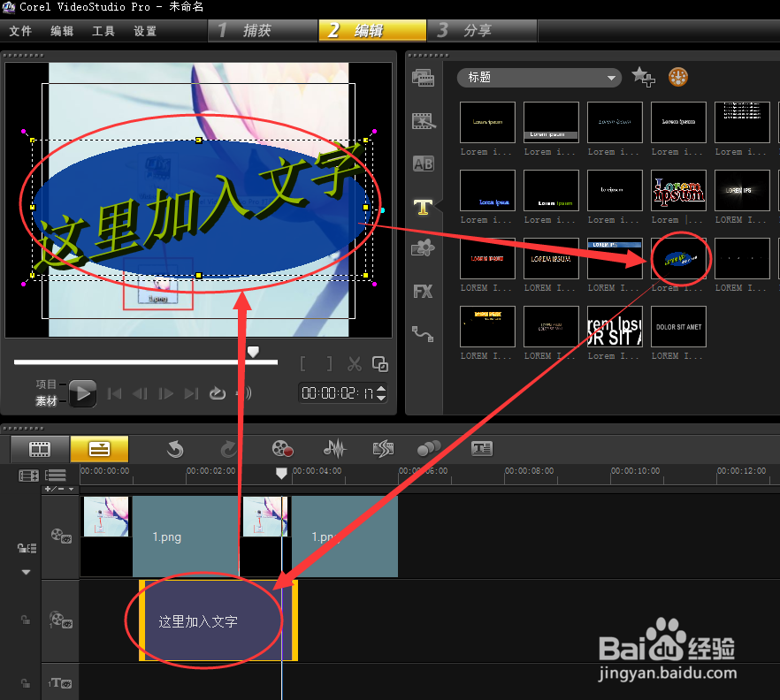The height and width of the screenshot is (700, 780).
Task: Select the 这里加入文字 clip on overlay track
Action: click(218, 620)
